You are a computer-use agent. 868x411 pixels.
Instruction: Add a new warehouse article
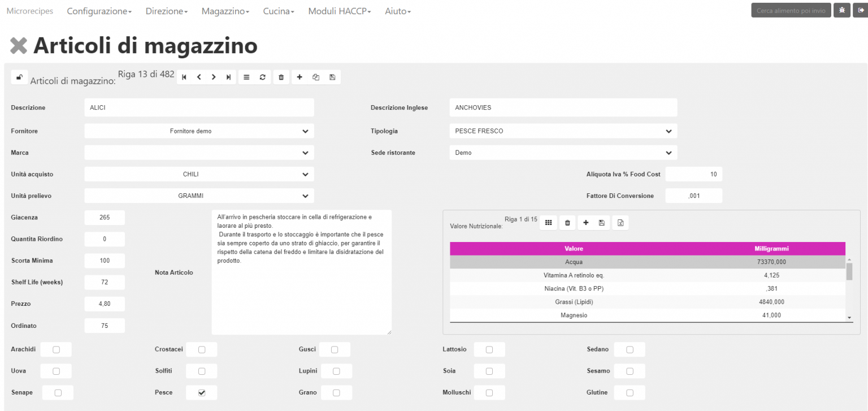[x=300, y=77]
